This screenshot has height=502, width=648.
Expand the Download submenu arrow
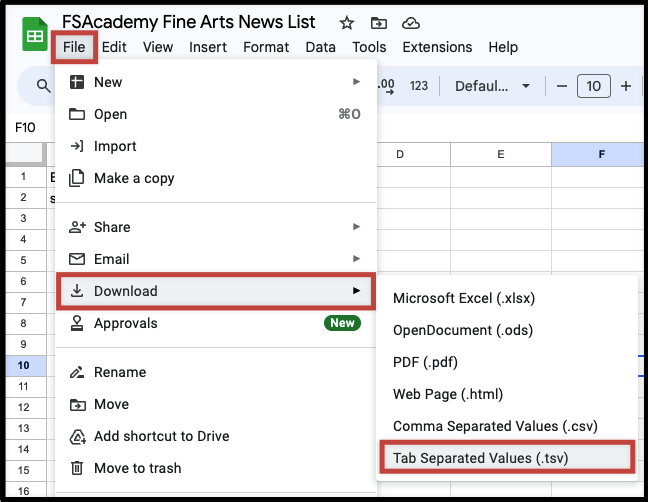pos(356,290)
